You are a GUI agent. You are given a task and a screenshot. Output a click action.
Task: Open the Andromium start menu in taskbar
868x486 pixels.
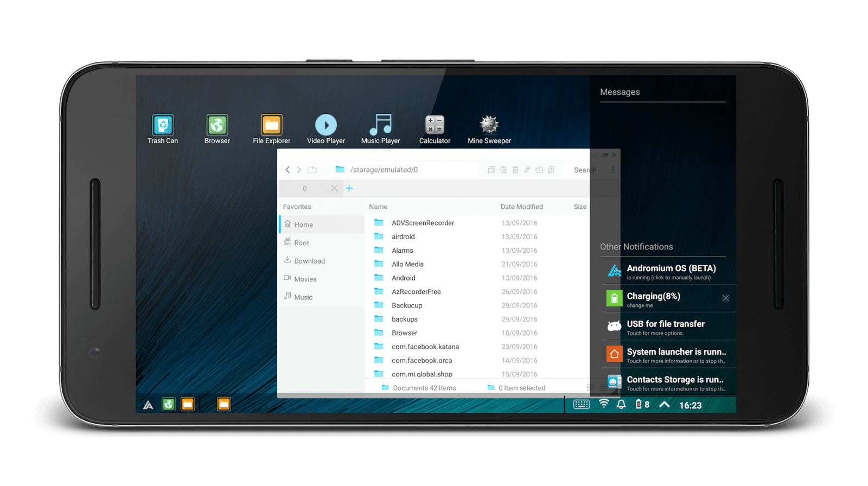tap(148, 405)
